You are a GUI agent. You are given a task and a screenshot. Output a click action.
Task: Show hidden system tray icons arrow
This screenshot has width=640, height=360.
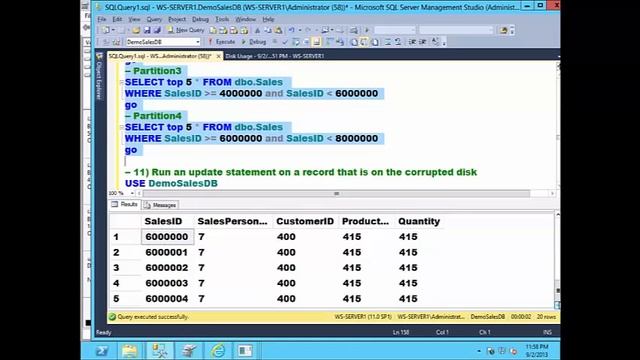(x=479, y=351)
